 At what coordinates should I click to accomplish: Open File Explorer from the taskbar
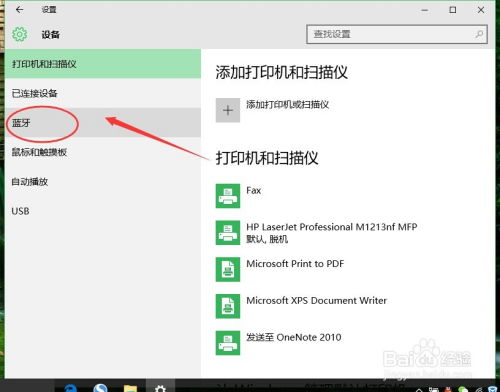tap(130, 388)
